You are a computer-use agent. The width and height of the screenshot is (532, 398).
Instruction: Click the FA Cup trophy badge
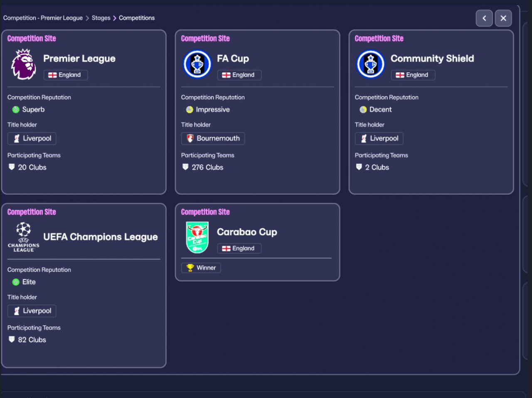(197, 64)
